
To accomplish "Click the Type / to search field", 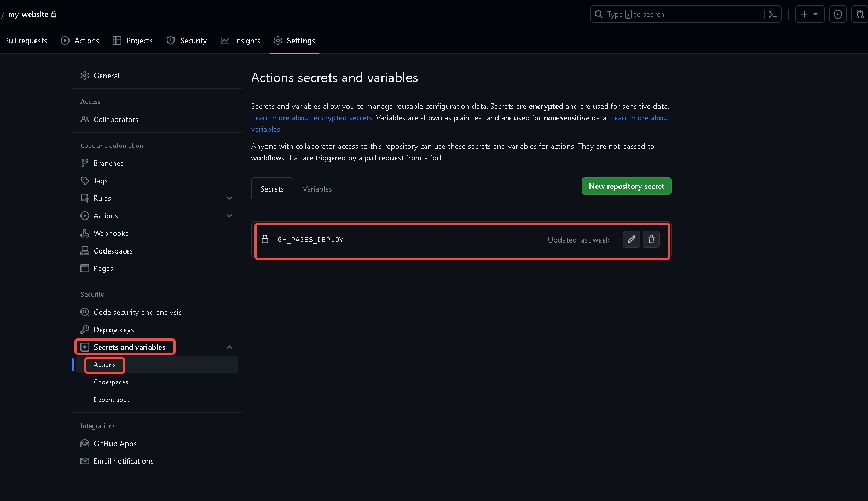I will [x=679, y=14].
